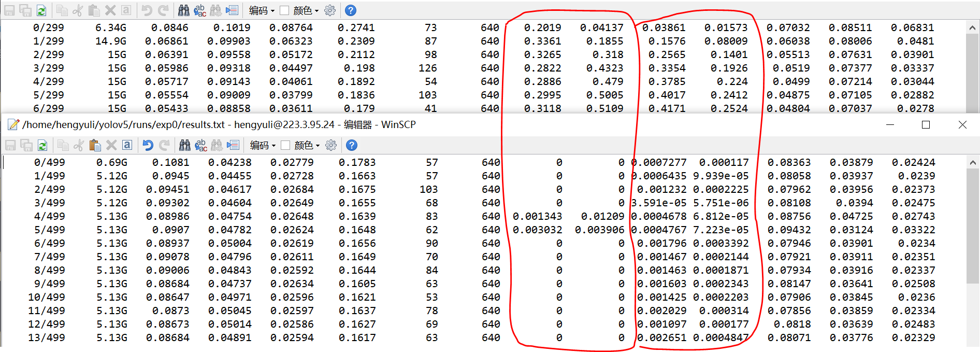Click value 0.09432 in results.txt editor
Viewport: 980px width, 352px height.
[789, 230]
